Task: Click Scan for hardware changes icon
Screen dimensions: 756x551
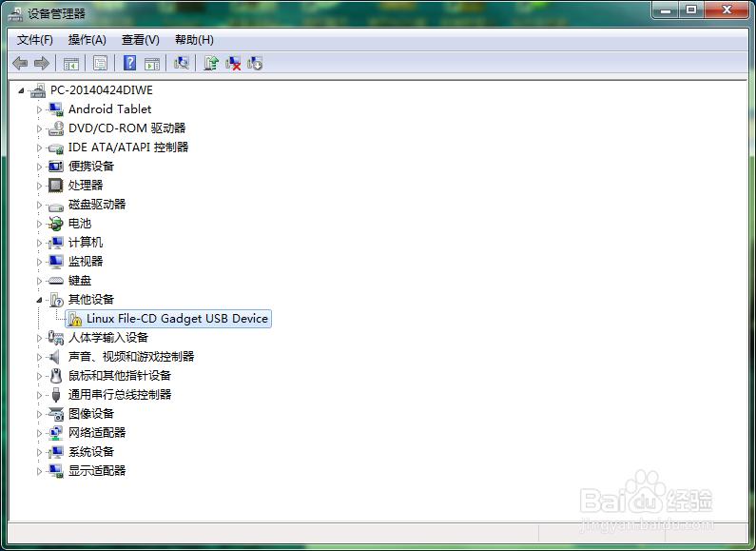Action: pos(182,63)
